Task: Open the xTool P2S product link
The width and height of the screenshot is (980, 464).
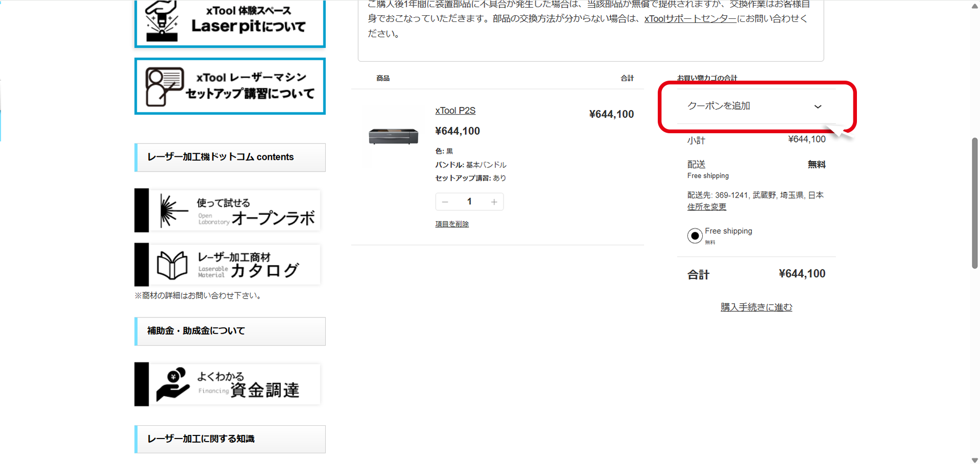Action: pyautogui.click(x=455, y=111)
